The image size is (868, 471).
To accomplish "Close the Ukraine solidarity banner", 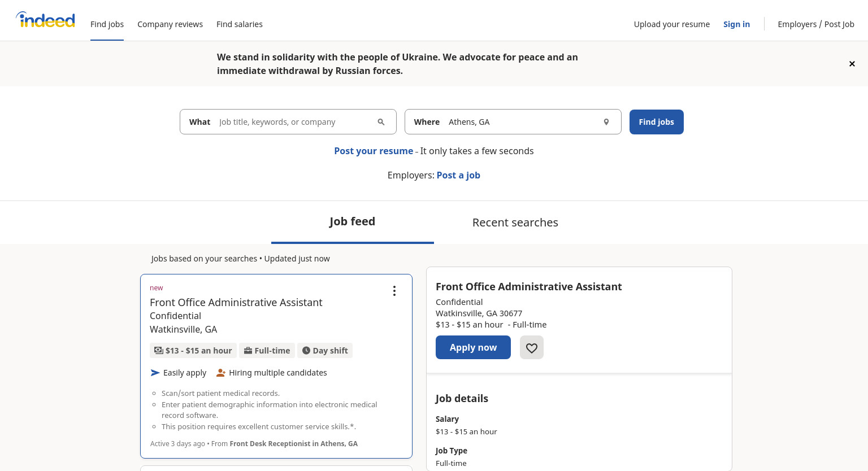I will coord(852,64).
